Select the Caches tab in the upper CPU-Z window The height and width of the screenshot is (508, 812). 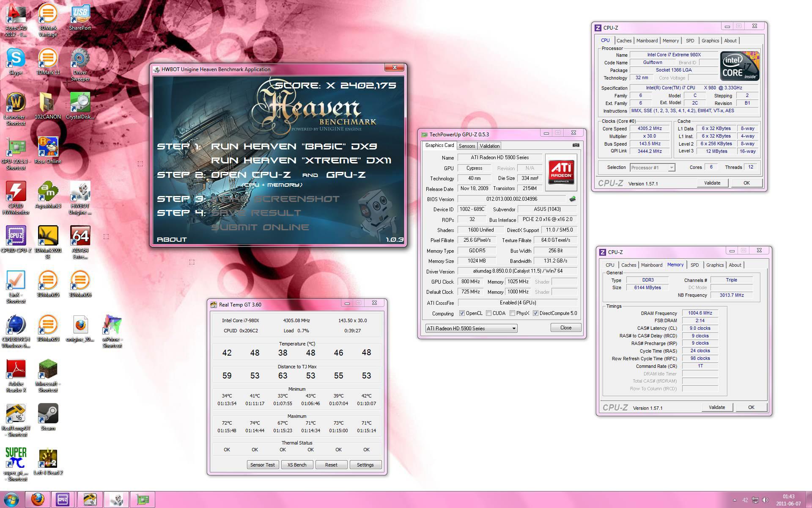coord(624,41)
